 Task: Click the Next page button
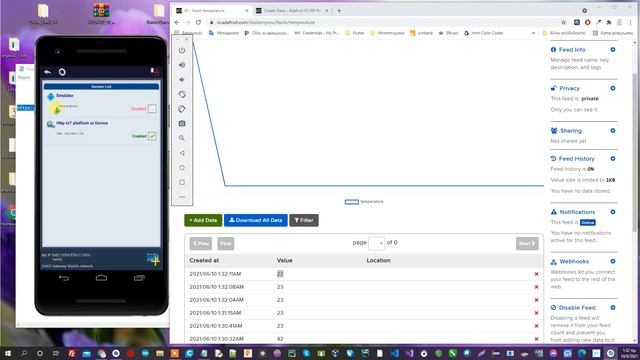527,244
